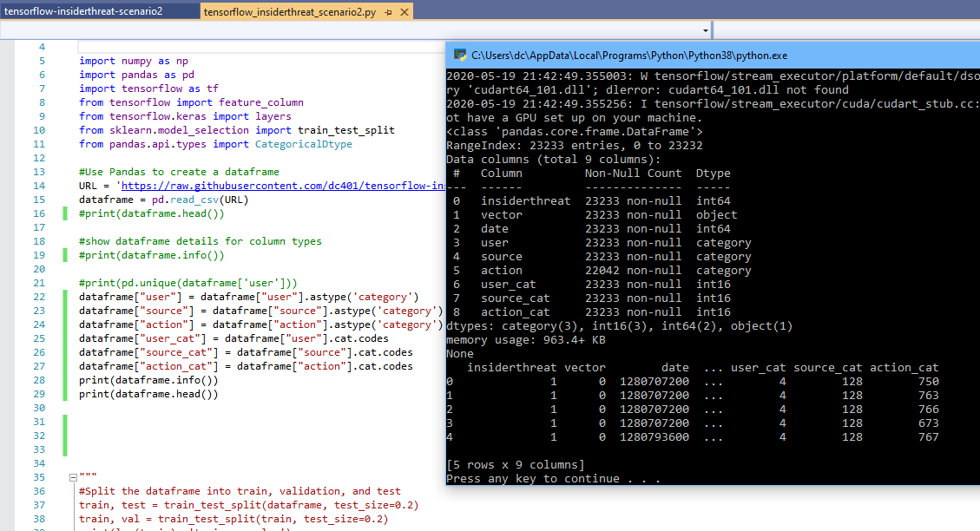Click the green change indicator beside line 16

pos(63,213)
